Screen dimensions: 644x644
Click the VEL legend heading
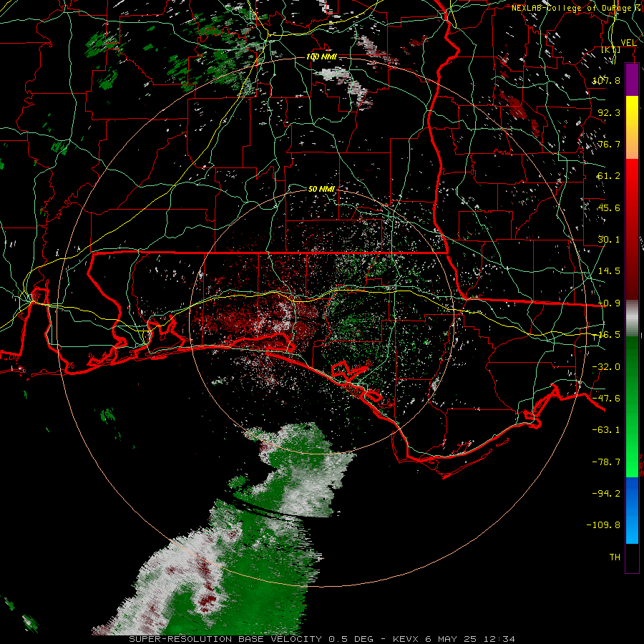tap(628, 43)
